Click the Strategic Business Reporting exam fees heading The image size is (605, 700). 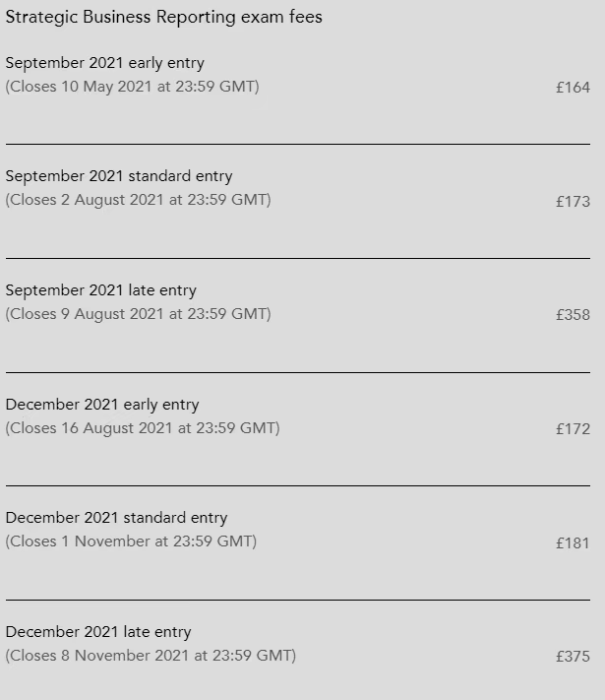point(163,18)
